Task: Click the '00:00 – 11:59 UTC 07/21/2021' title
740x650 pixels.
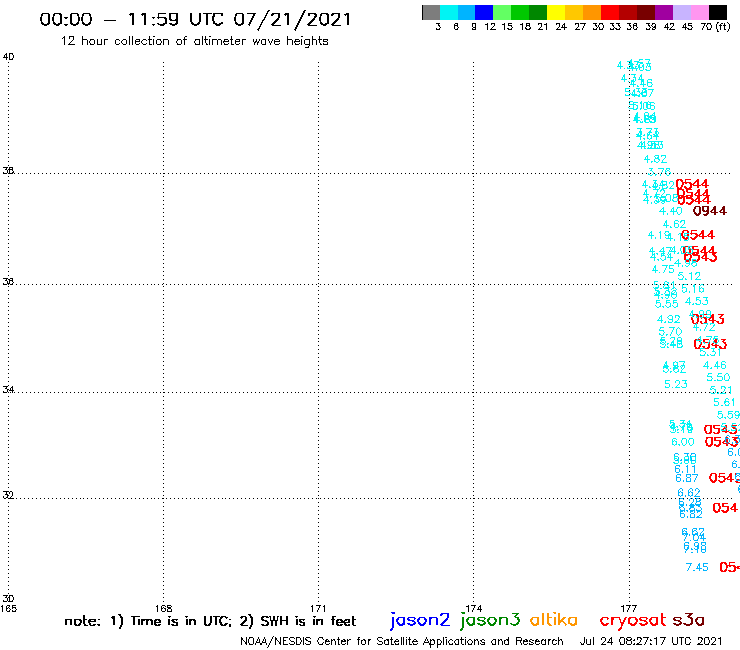Action: click(195, 20)
